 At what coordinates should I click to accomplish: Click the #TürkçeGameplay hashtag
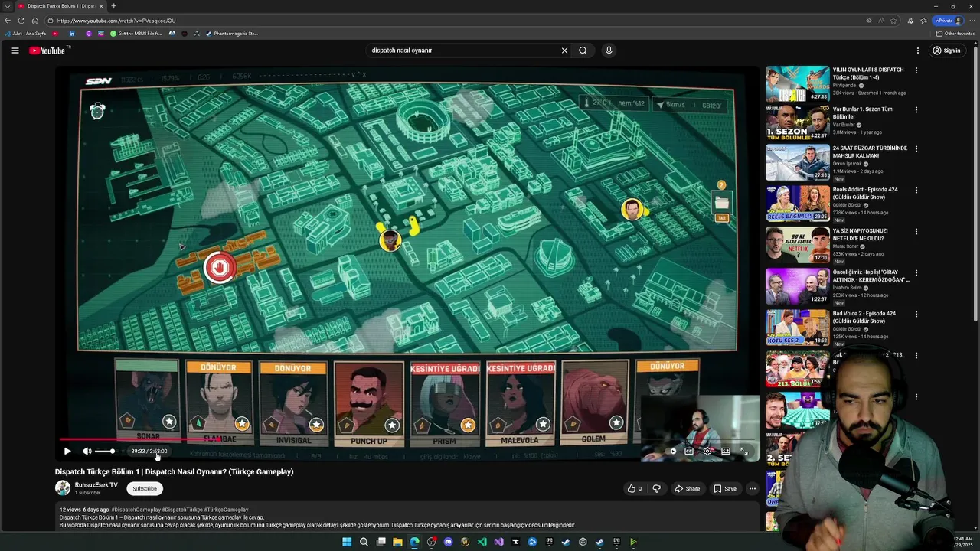point(226,510)
